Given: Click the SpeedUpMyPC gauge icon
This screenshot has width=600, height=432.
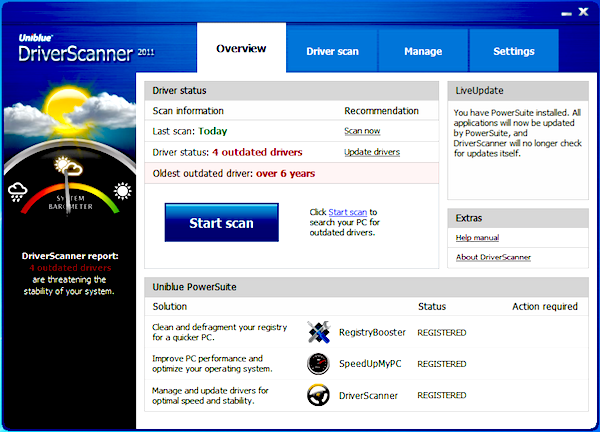Looking at the screenshot, I should 318,364.
